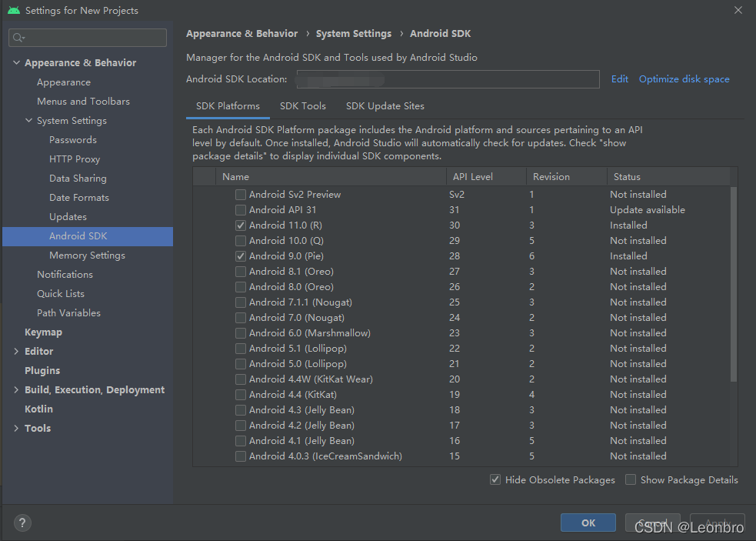Collapse the System Settings tree node
Image resolution: width=756 pixels, height=541 pixels.
coord(29,120)
